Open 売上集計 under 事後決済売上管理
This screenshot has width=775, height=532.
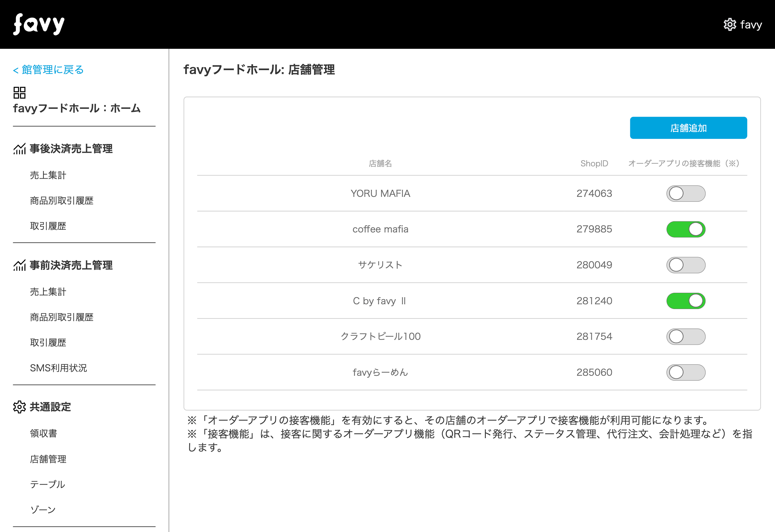(x=48, y=175)
